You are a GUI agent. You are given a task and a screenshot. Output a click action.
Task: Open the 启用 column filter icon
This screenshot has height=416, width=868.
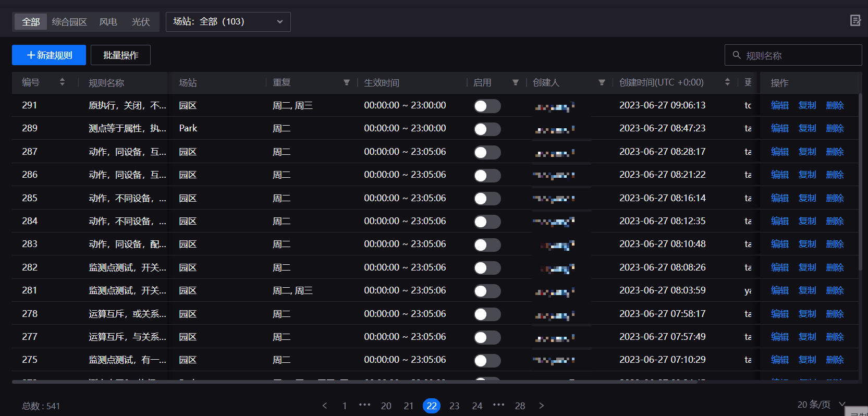[516, 82]
